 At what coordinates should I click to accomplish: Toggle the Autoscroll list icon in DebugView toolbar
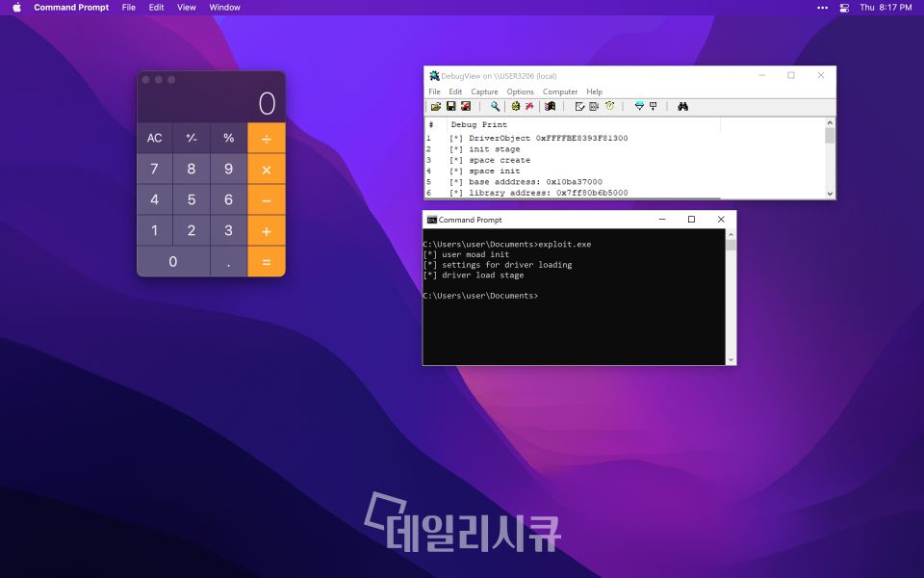tap(594, 106)
